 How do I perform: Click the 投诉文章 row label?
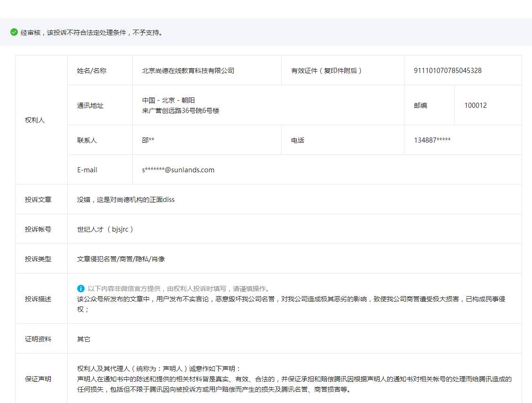(38, 200)
